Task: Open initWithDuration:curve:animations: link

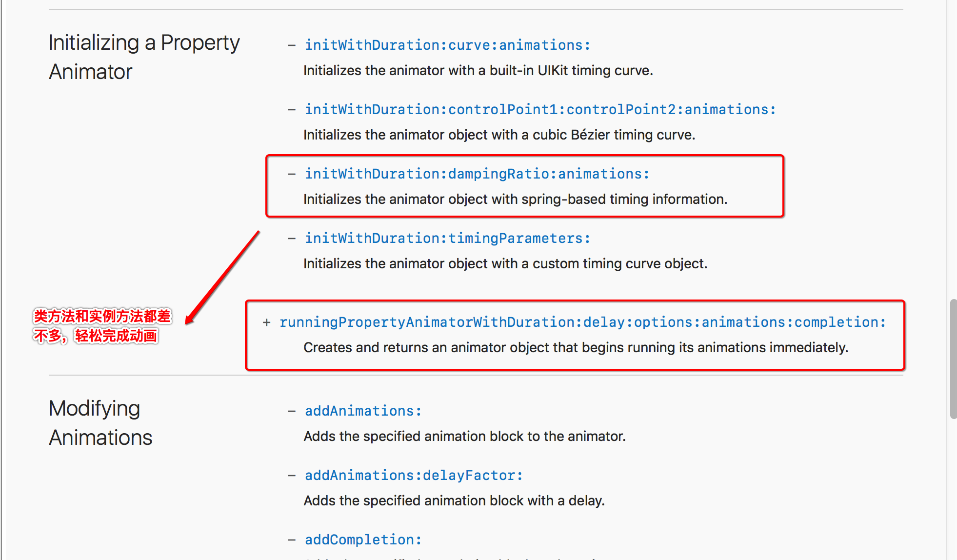Action: (447, 45)
